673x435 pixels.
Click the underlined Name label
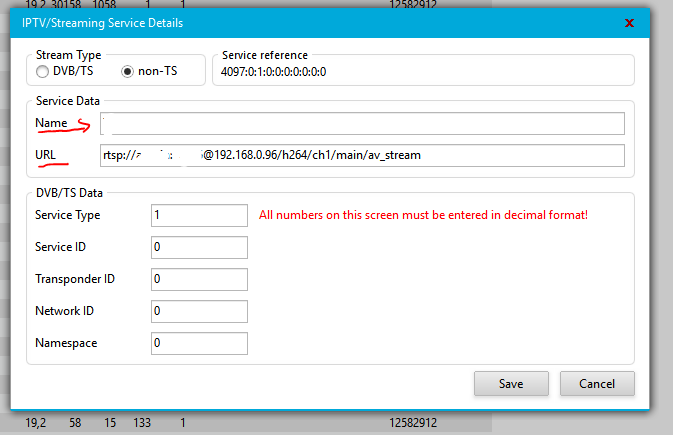pyautogui.click(x=51, y=123)
